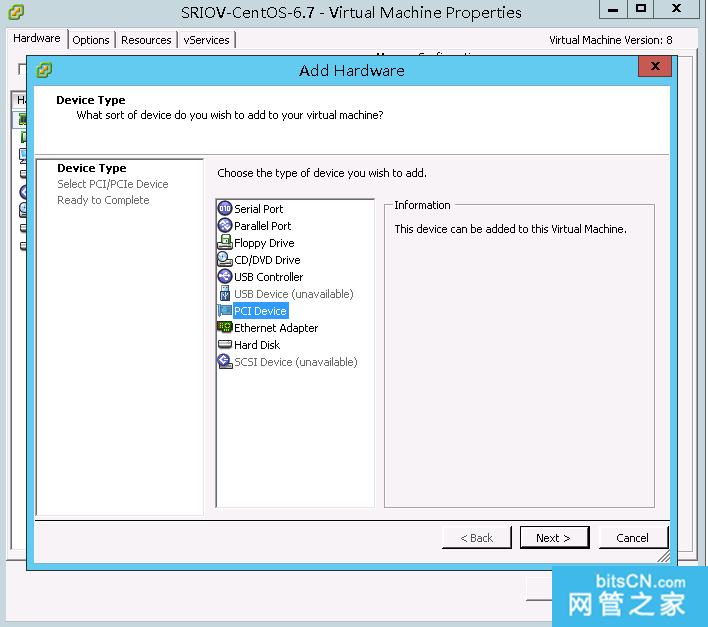
Task: Click the Next > button
Action: [x=554, y=538]
